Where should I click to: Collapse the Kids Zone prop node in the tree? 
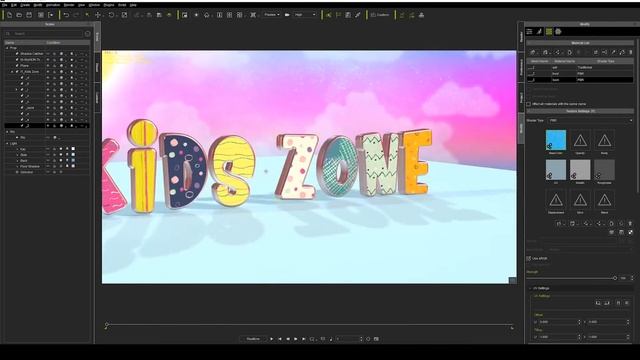(x=12, y=71)
